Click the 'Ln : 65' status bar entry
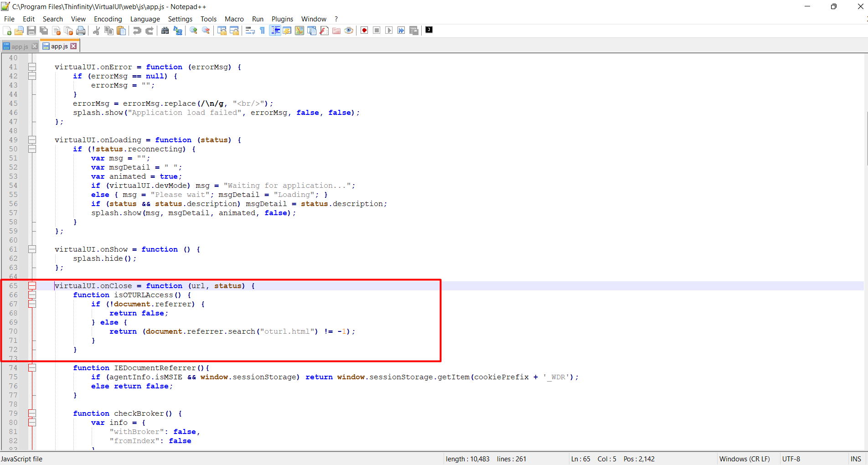The height and width of the screenshot is (465, 868). pos(580,459)
